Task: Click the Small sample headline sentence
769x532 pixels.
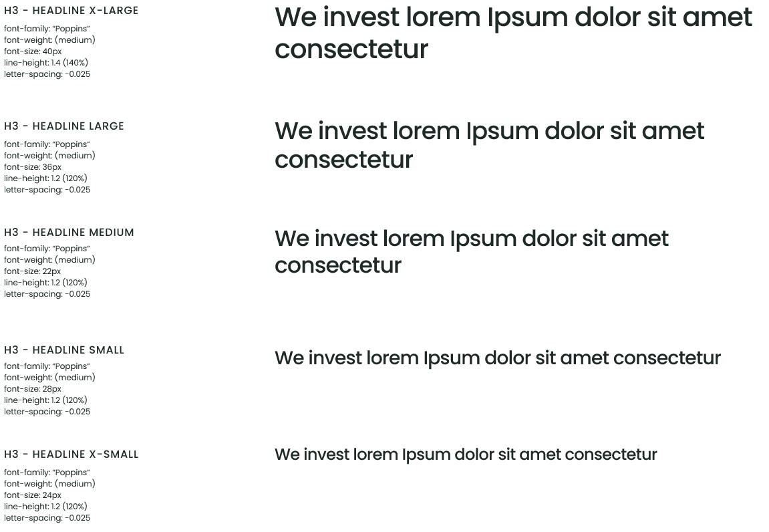Action: point(498,358)
